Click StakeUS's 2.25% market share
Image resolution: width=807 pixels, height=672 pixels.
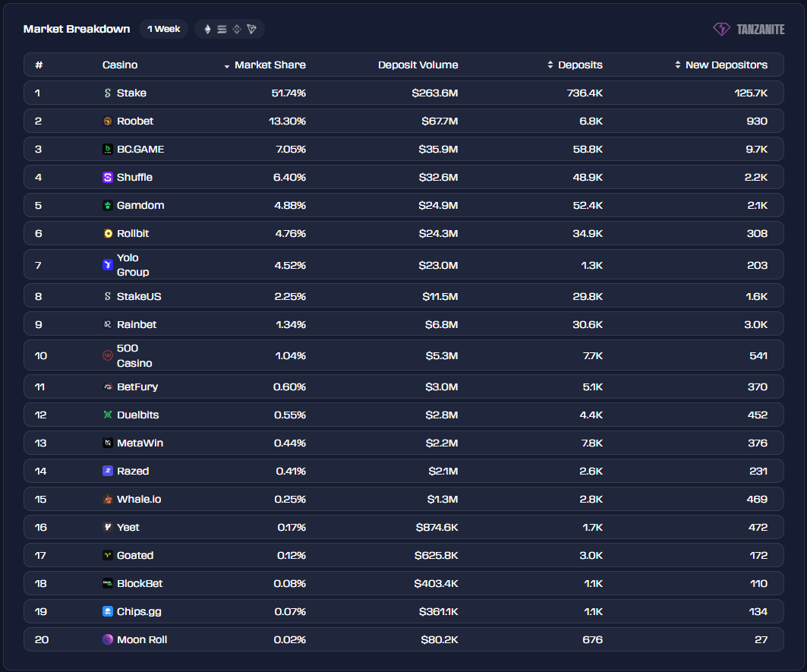coord(290,296)
